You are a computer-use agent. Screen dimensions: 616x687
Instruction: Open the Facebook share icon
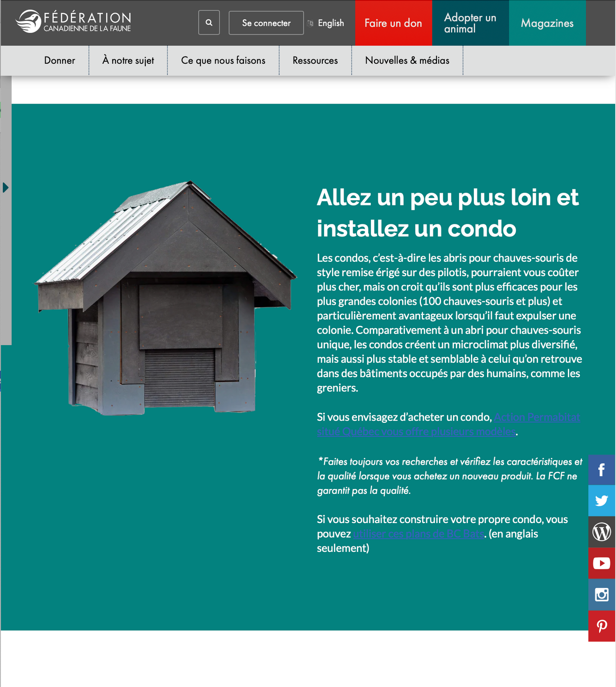pyautogui.click(x=601, y=470)
